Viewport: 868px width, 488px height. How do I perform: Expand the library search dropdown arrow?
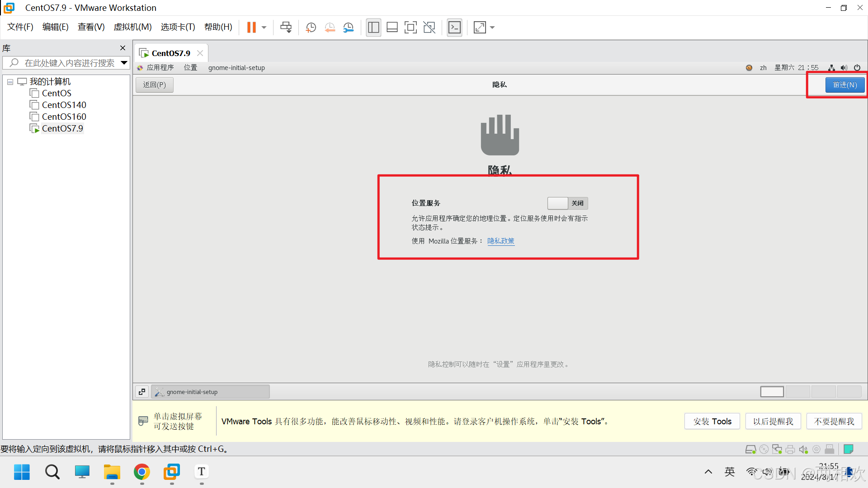tap(124, 63)
